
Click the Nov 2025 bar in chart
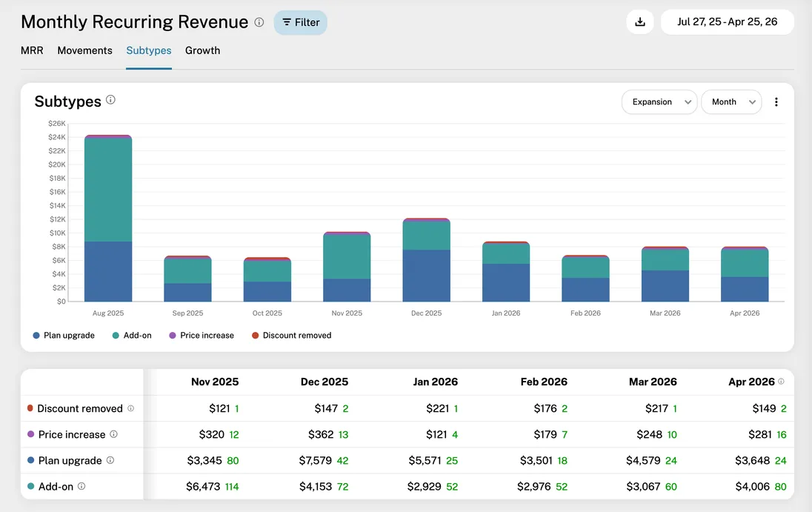click(347, 267)
